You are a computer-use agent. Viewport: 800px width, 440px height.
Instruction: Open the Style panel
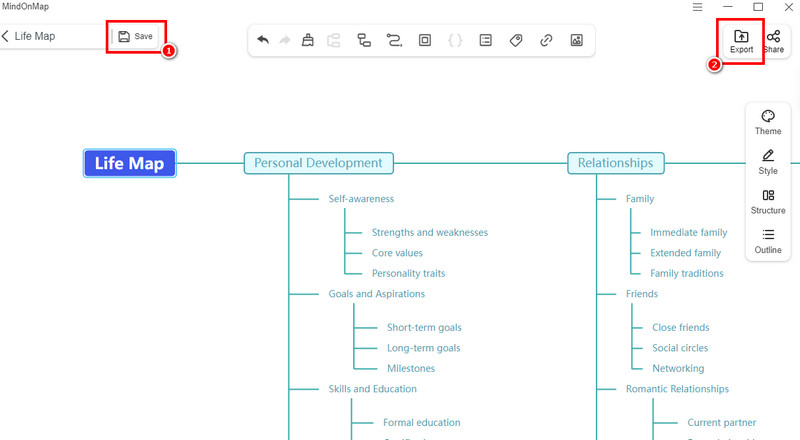pos(768,162)
